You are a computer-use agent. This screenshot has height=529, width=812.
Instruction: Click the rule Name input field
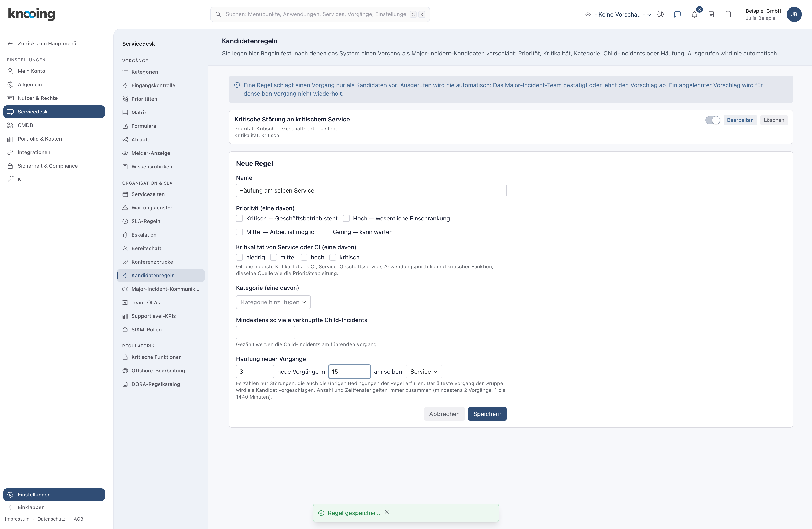pos(371,191)
